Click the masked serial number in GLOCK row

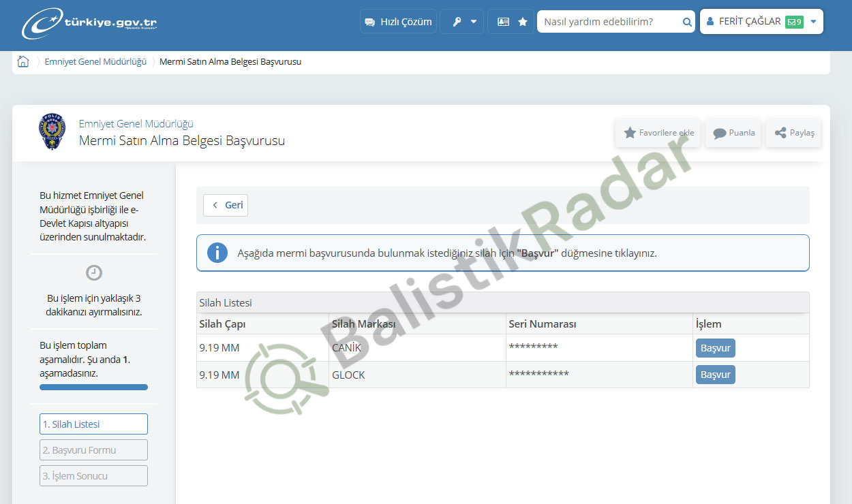tap(539, 374)
